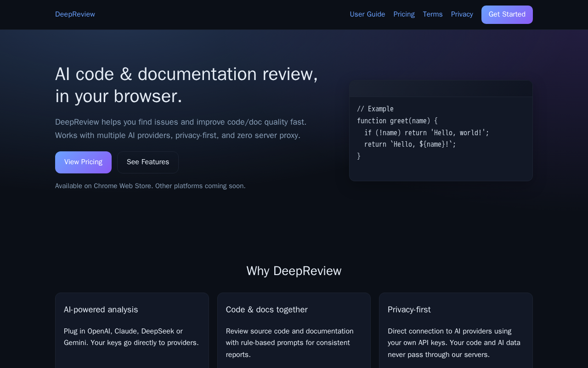Click the 'Why DeepReview' section heading
This screenshot has height=368, width=588.
tap(294, 271)
